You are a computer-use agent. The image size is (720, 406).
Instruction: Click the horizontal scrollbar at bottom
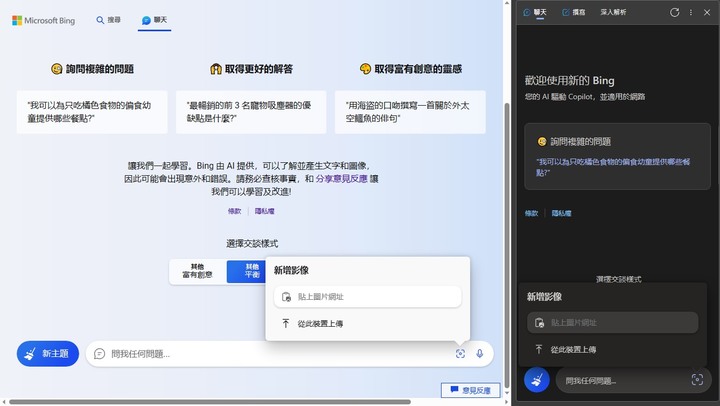pos(210,401)
